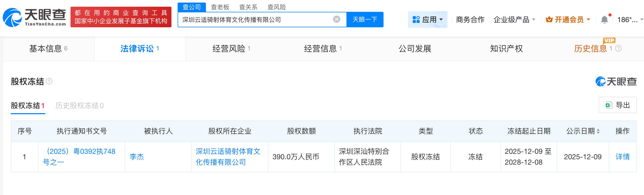Switch to 经营风险 tab
Viewport: 644px width, 195px height.
pyautogui.click(x=231, y=49)
